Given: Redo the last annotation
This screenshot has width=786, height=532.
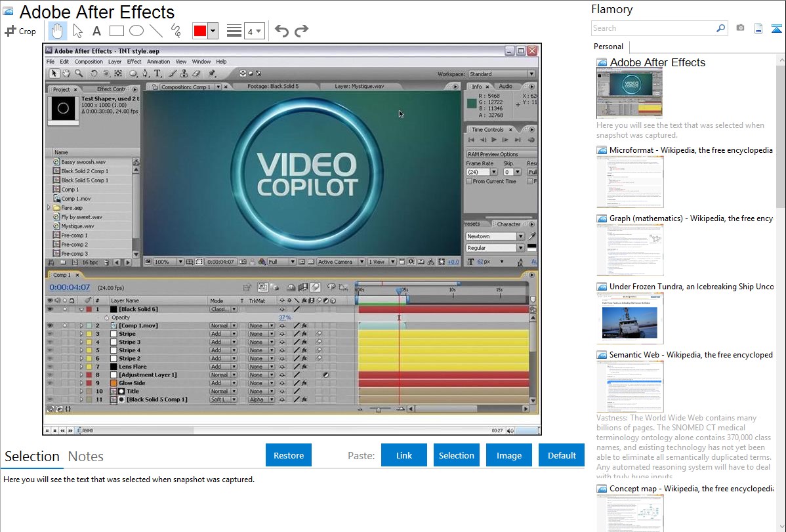Looking at the screenshot, I should coord(301,31).
